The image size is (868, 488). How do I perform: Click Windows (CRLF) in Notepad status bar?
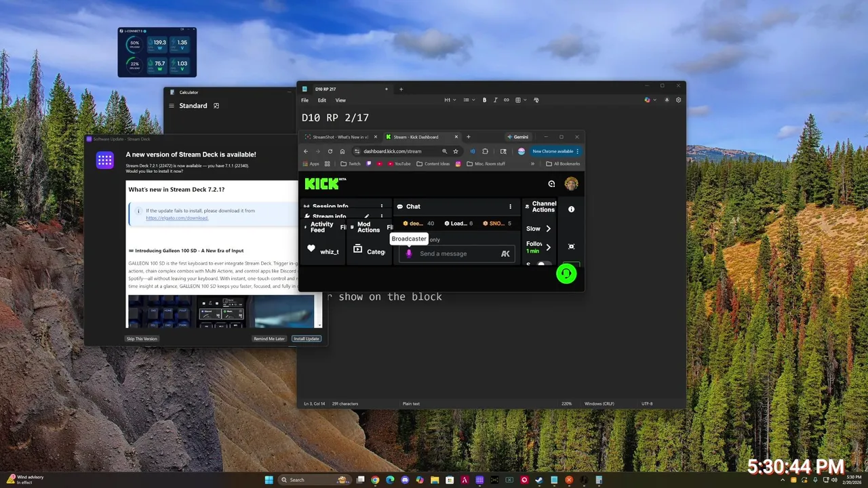[598, 404]
